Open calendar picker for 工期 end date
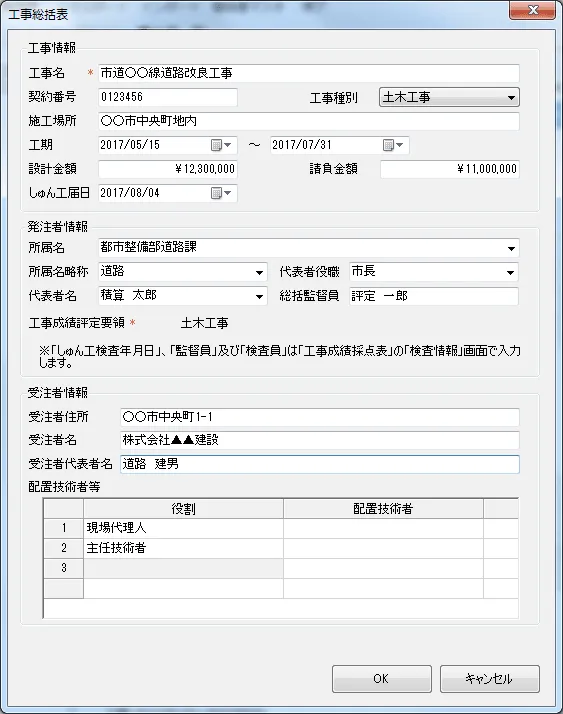This screenshot has width=563, height=714. pos(393,145)
